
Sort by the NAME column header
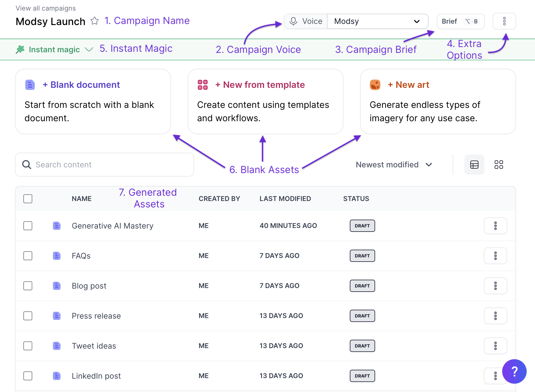(81, 199)
